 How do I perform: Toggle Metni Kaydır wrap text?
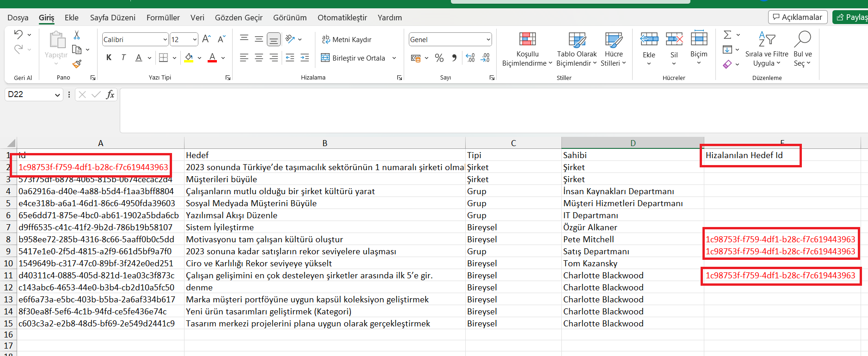[x=347, y=40]
